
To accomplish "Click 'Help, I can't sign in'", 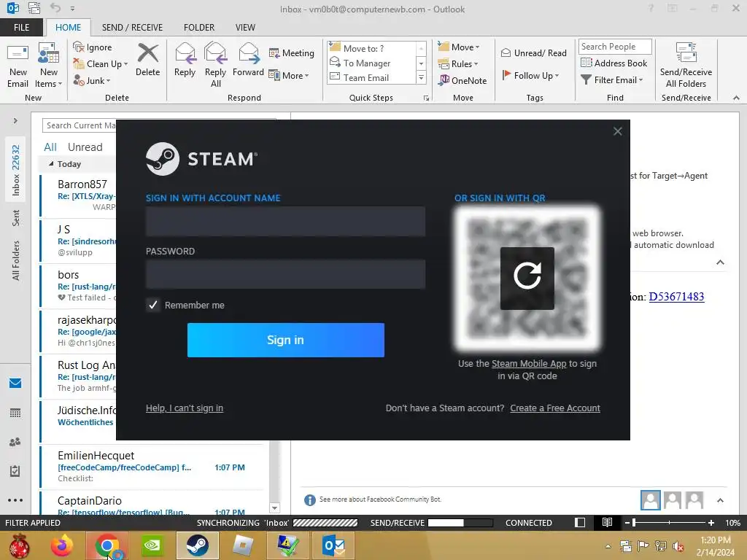I will pyautogui.click(x=185, y=408).
